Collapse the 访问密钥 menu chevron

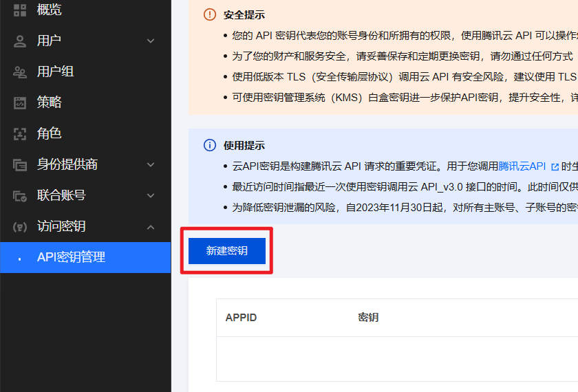pyautogui.click(x=151, y=227)
